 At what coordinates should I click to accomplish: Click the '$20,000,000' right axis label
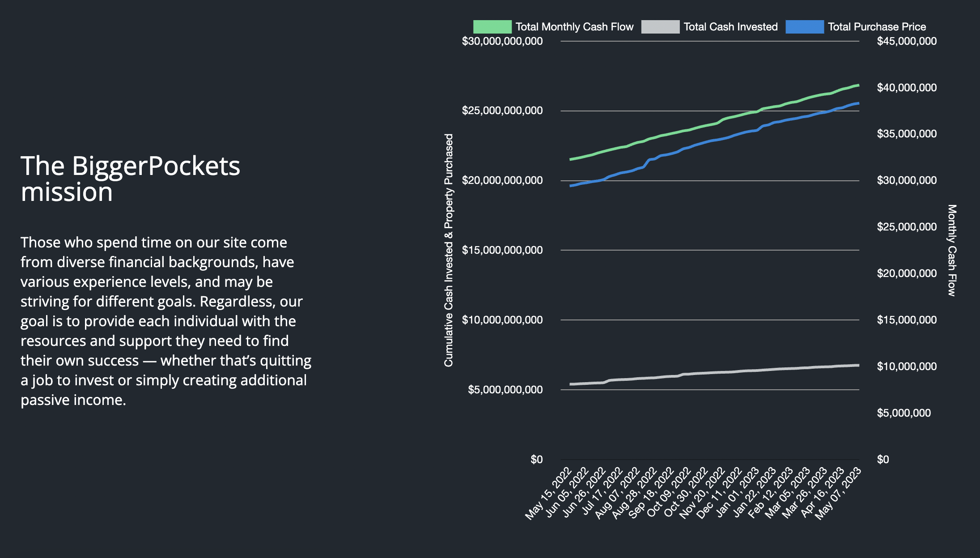907,273
